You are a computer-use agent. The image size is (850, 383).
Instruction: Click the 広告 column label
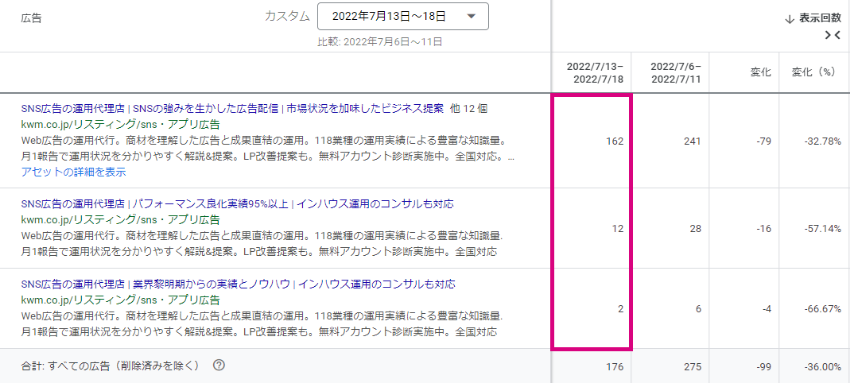31,18
